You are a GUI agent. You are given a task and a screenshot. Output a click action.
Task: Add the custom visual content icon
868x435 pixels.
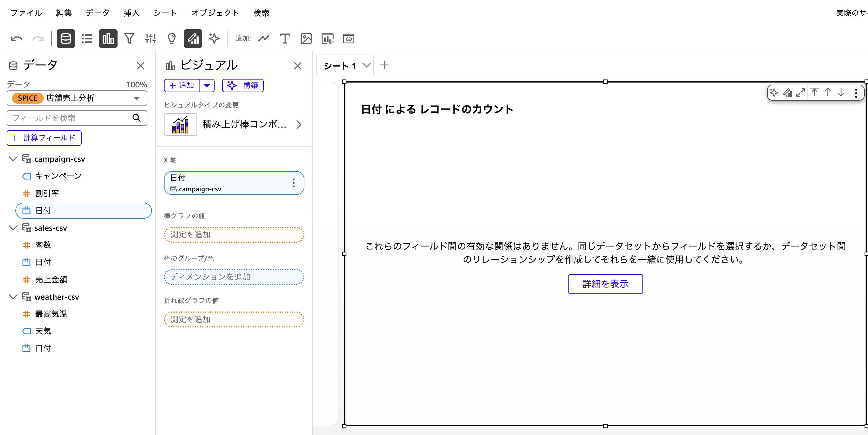coord(328,39)
